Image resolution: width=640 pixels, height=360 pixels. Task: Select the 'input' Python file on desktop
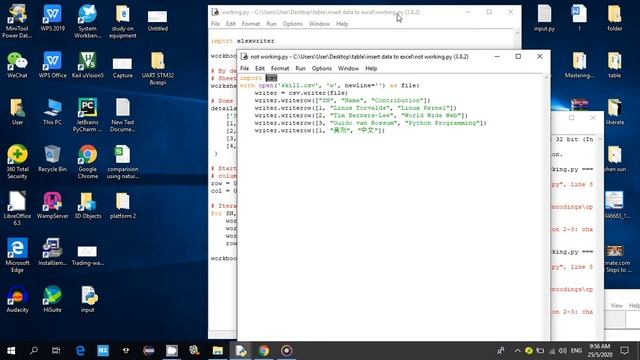(x=87, y=299)
